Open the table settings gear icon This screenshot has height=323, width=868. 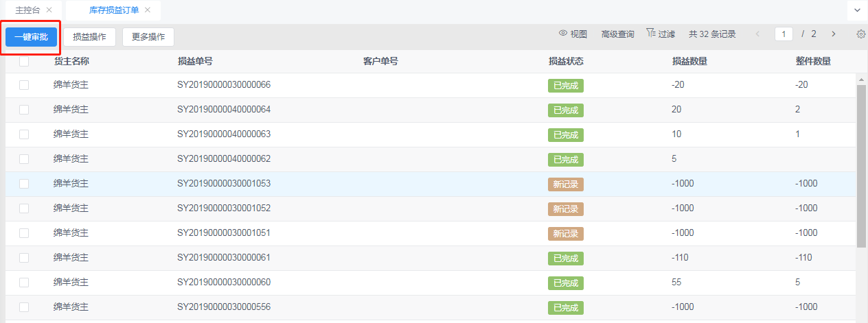pos(861,34)
